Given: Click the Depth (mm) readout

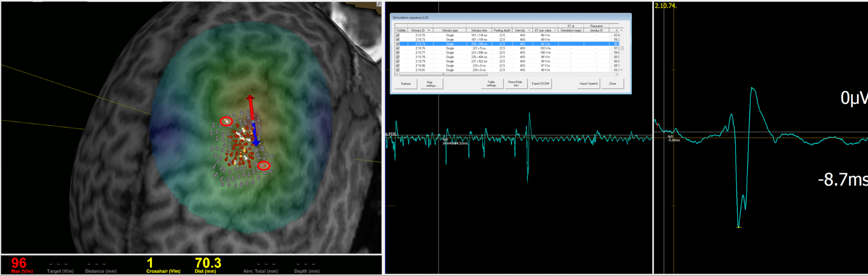Looking at the screenshot, I should (306, 267).
